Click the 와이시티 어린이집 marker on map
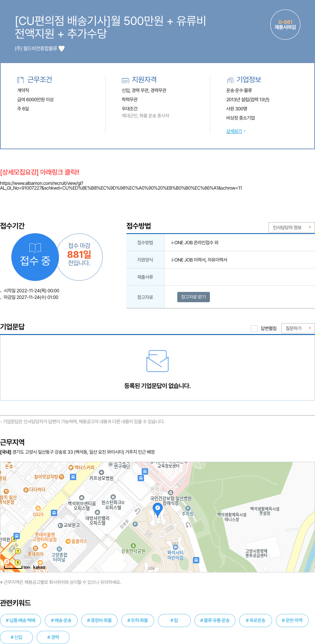Image resolution: width=315 pixels, height=644 pixels. point(175,547)
